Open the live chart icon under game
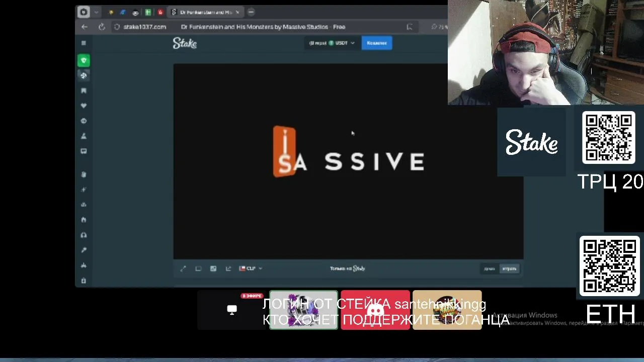Screen dimensions: 644x362 click(228, 268)
